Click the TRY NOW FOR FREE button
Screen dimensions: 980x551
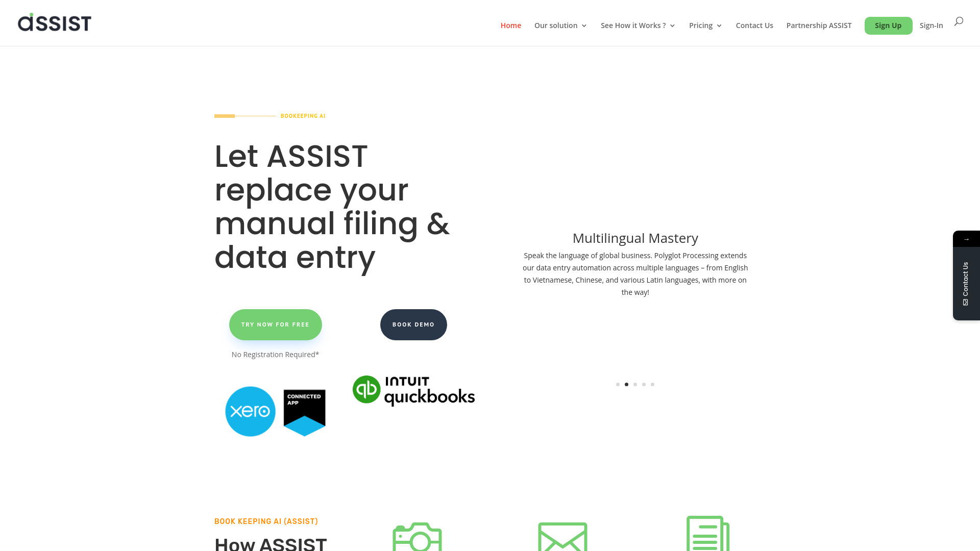(x=275, y=324)
